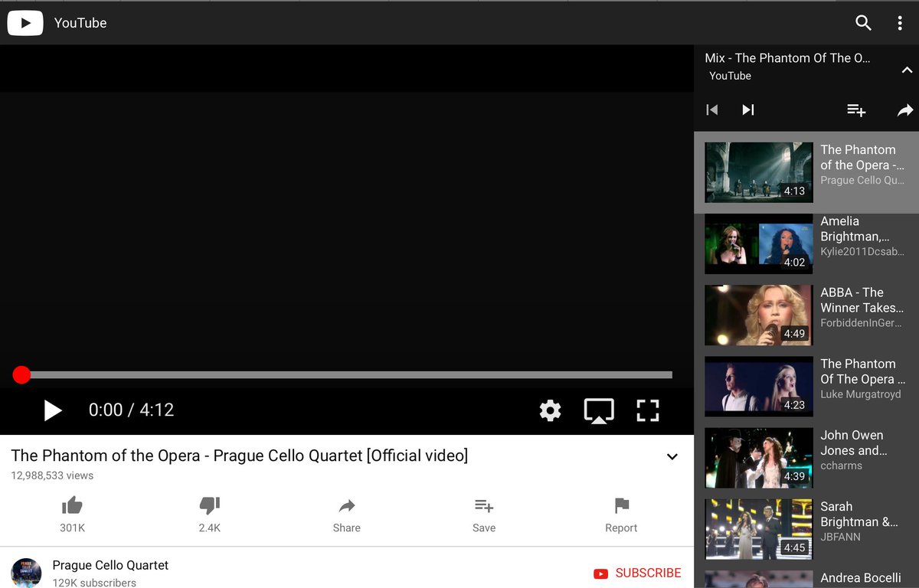The height and width of the screenshot is (588, 919).
Task: Click the 'ABBA - The Winner Takes...' title
Action: click(x=862, y=300)
